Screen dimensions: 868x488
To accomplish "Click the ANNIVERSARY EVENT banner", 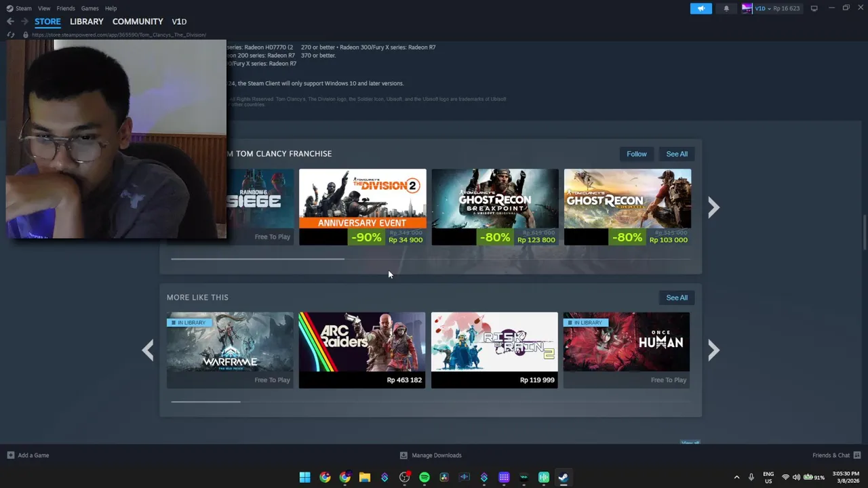I will tap(363, 223).
